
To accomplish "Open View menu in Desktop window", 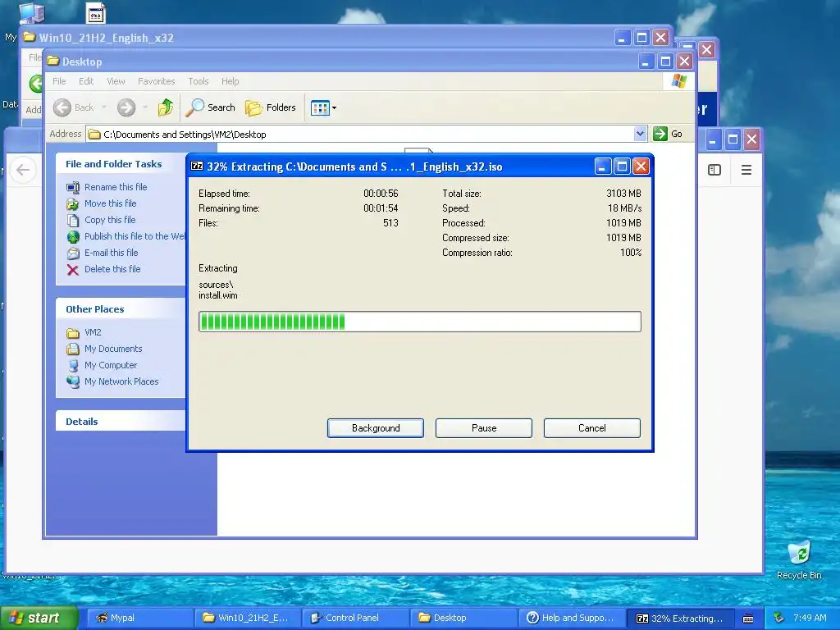I will tap(116, 81).
